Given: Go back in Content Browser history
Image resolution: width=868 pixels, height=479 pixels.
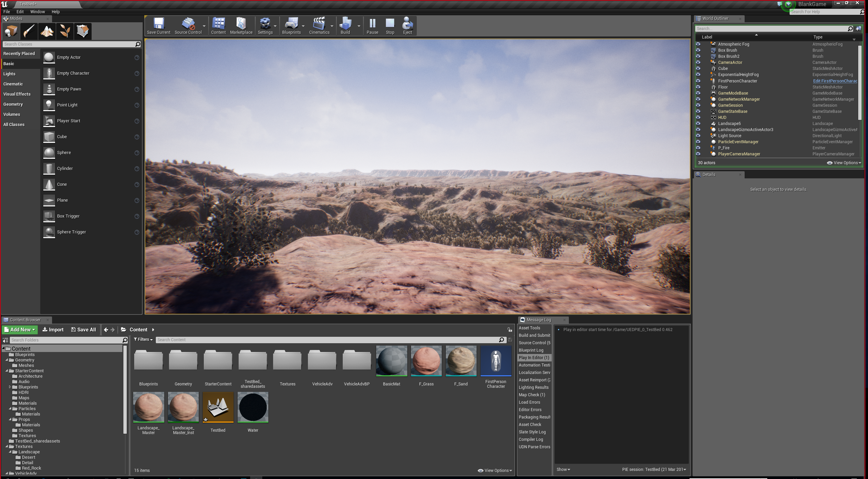Looking at the screenshot, I should 106,330.
